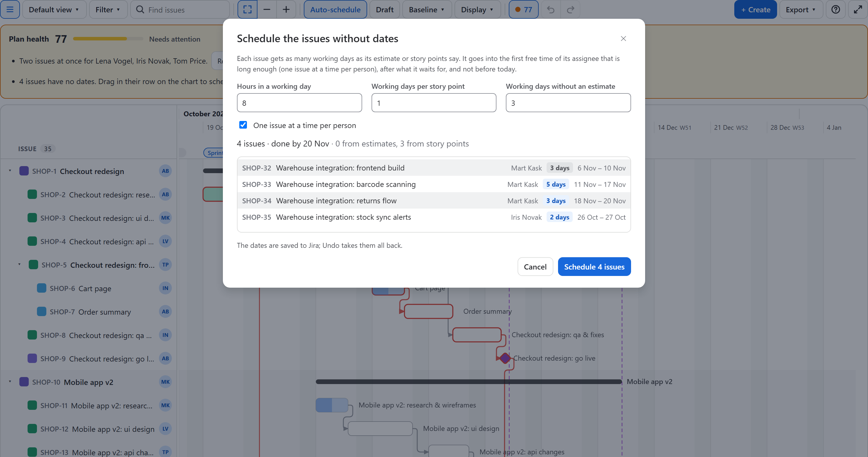Toggle the Auto-schedule button
Screen dimensions: 868x457
click(x=335, y=9)
